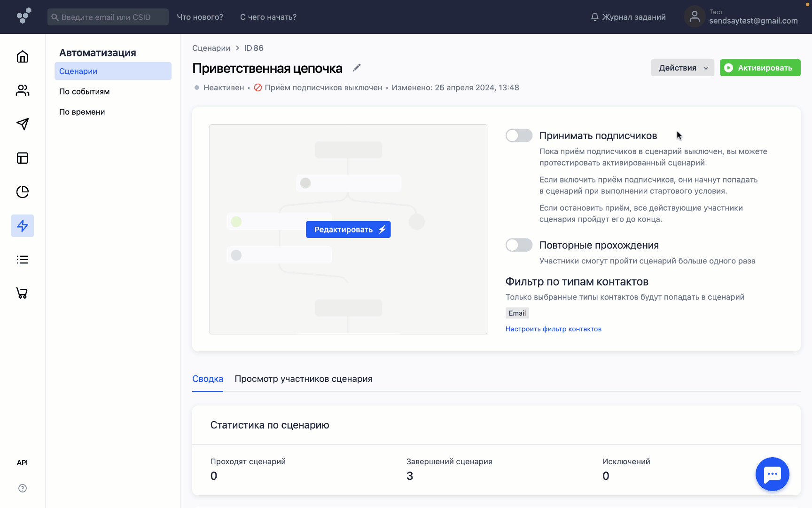Click Настроить фильтр контактов link
Viewport: 812px width, 508px height.
(553, 329)
